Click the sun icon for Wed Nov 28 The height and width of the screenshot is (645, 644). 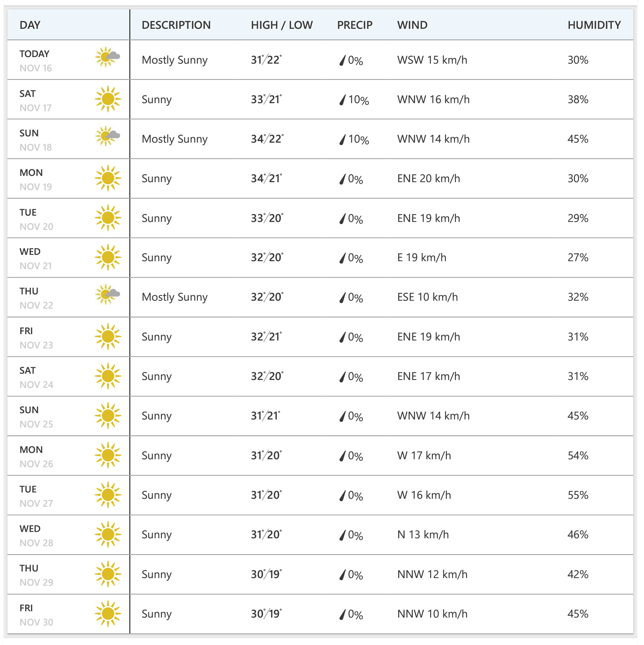tap(108, 534)
